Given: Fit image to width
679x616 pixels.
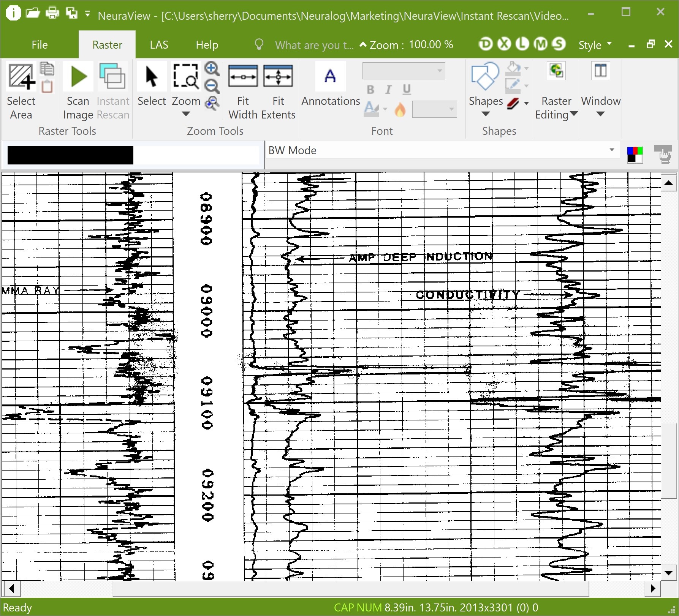Looking at the screenshot, I should (x=243, y=76).
